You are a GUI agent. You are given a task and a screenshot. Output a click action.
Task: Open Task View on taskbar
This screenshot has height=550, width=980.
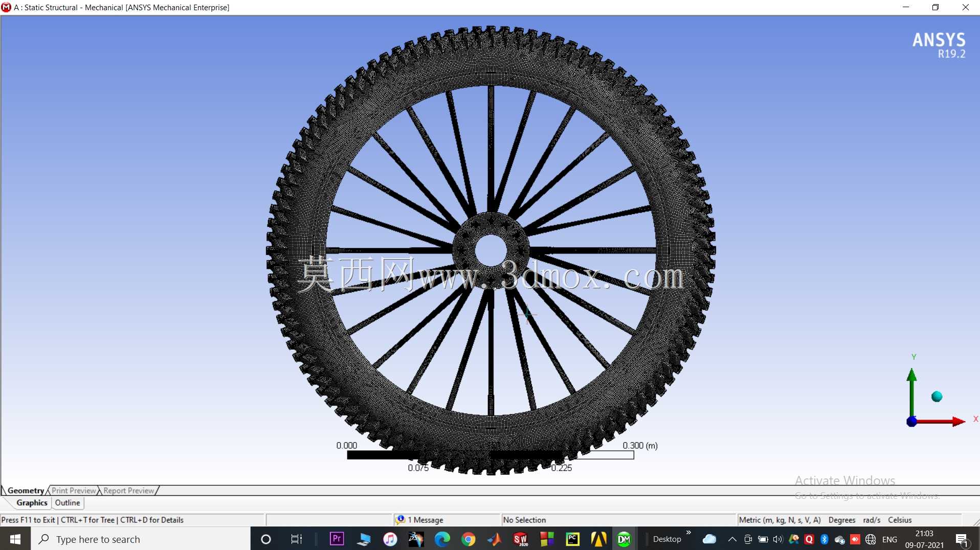pyautogui.click(x=296, y=539)
